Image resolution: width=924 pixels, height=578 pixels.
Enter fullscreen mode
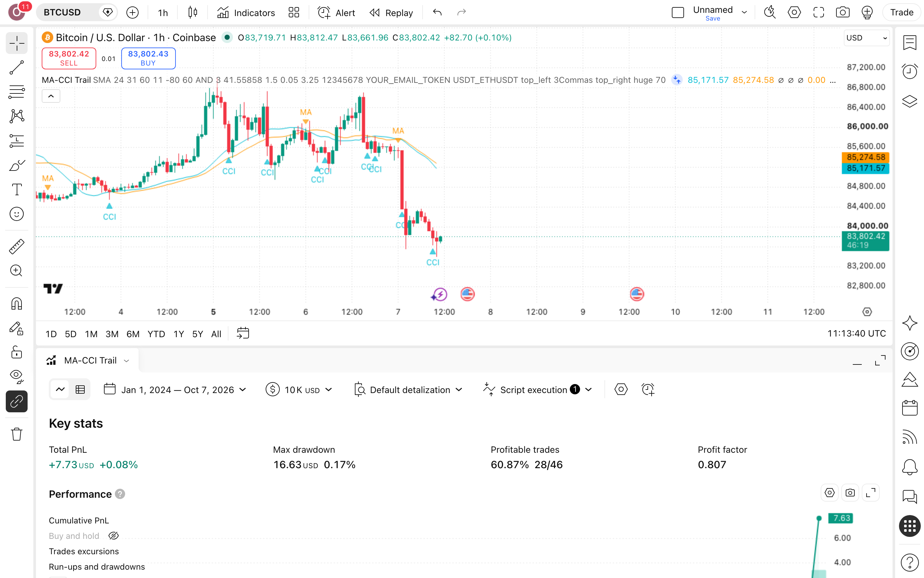tap(818, 13)
